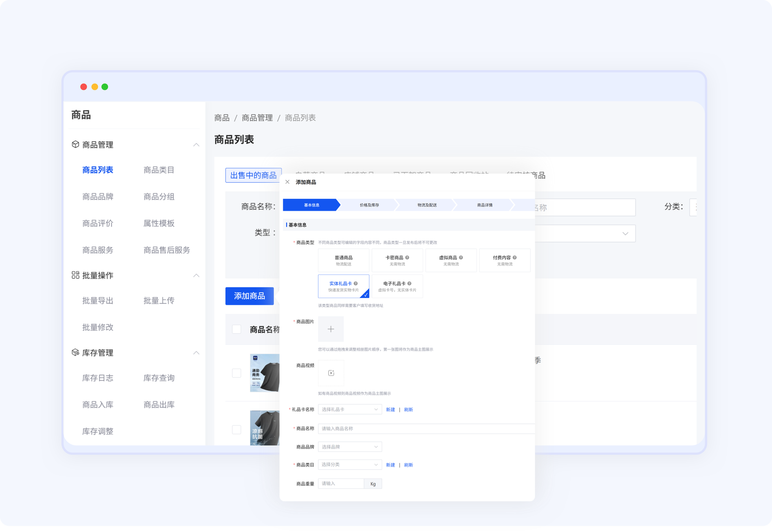Open the 选择分类 dropdown for 商品类目
This screenshot has height=532, width=772.
349,464
